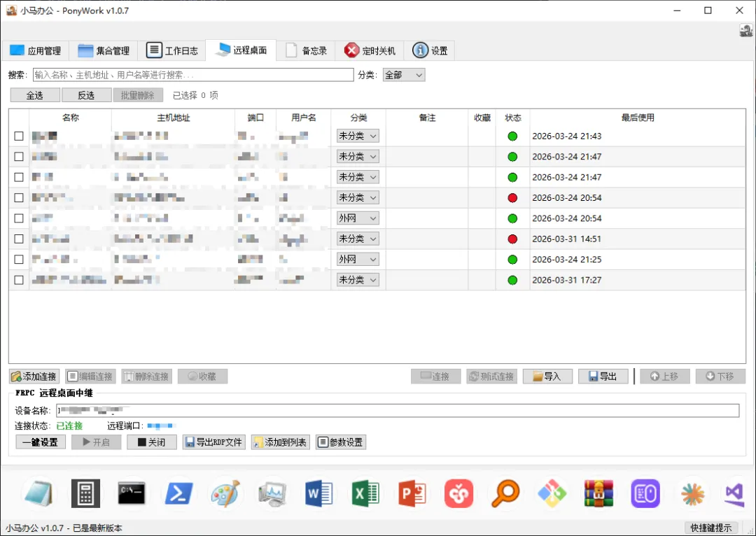Image resolution: width=756 pixels, height=536 pixels.
Task: Open 外网 dropdown in 2026-03-24 21:25 row
Action: tap(358, 260)
